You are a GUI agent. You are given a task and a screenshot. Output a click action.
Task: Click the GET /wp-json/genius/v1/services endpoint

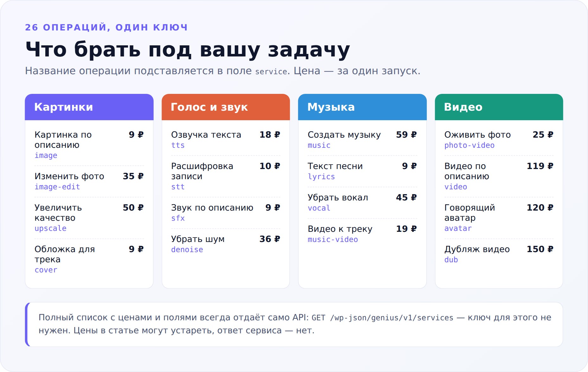coord(382,318)
